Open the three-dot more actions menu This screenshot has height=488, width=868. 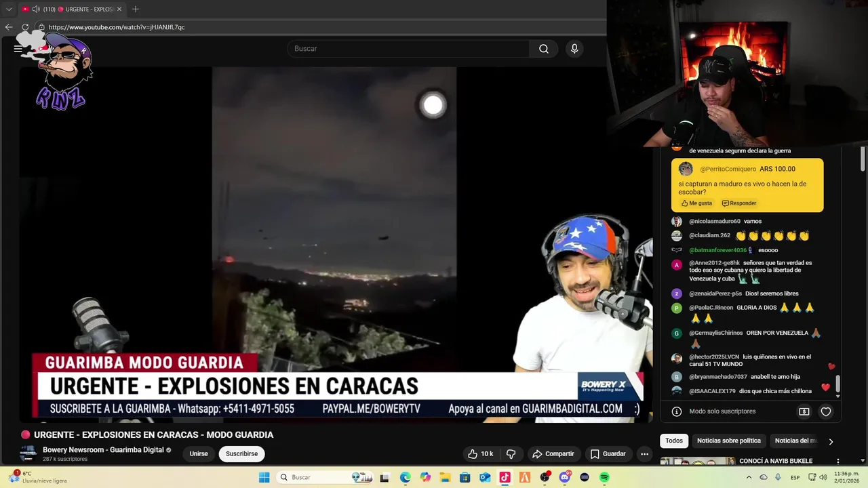[x=645, y=454]
